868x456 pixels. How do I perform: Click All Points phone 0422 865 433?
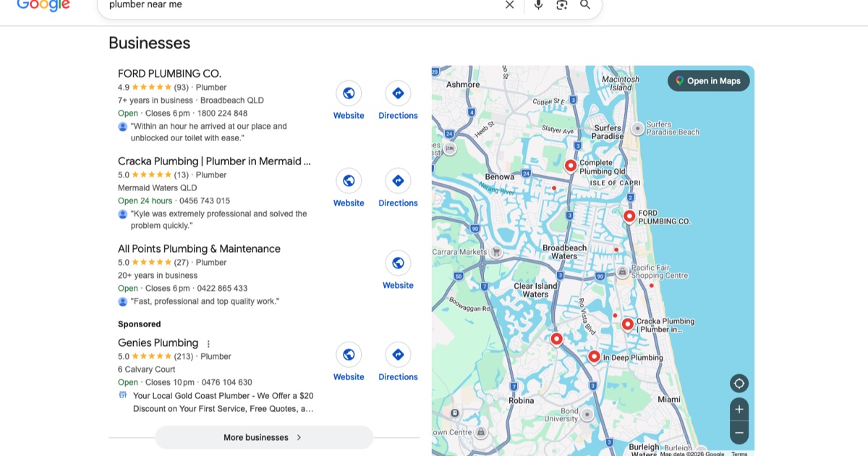tap(222, 288)
